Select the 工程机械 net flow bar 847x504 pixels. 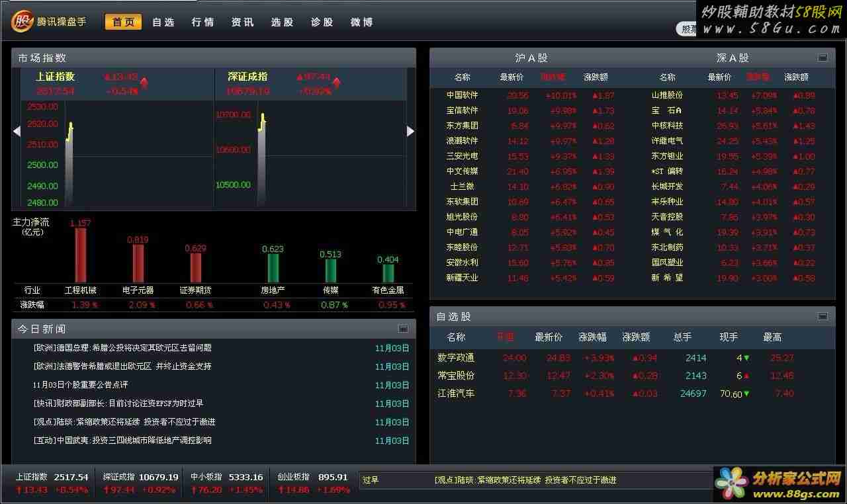pyautogui.click(x=81, y=255)
